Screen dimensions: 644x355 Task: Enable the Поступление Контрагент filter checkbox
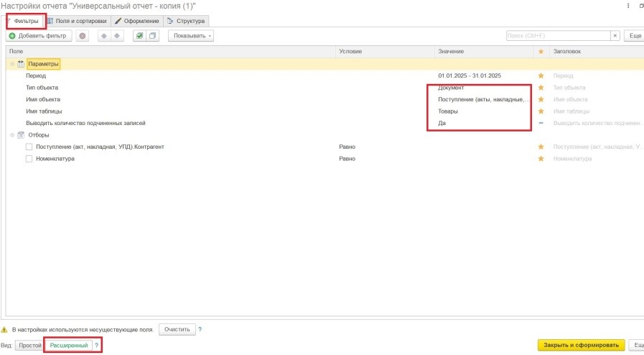29,147
